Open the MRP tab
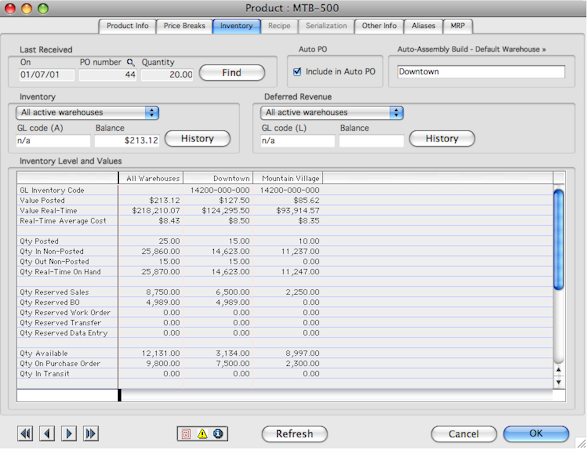 point(457,26)
